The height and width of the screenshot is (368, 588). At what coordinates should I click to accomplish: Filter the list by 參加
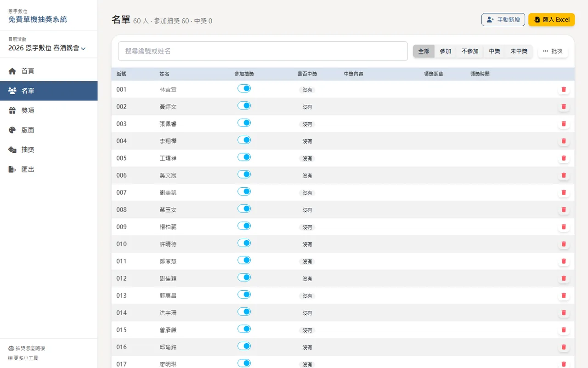446,51
